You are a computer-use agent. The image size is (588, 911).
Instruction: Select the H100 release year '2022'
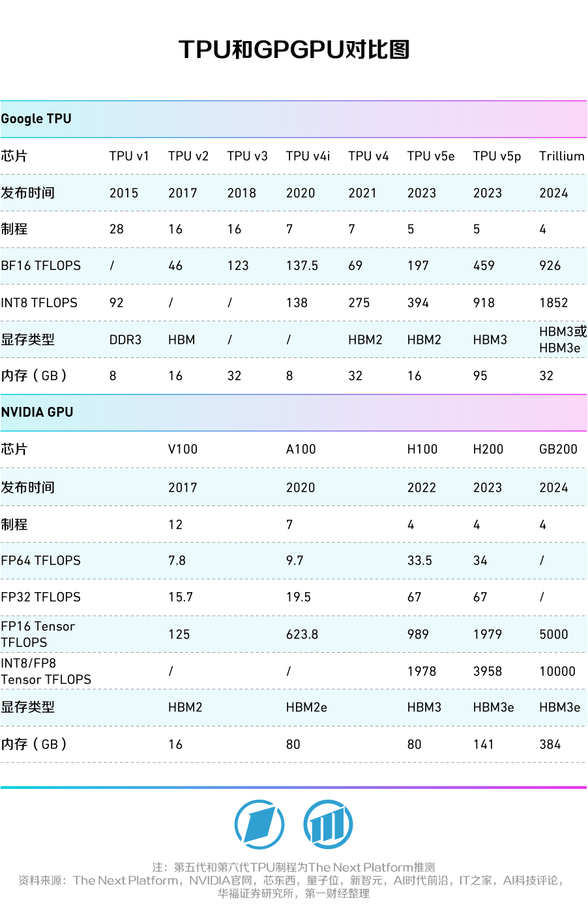pos(422,488)
